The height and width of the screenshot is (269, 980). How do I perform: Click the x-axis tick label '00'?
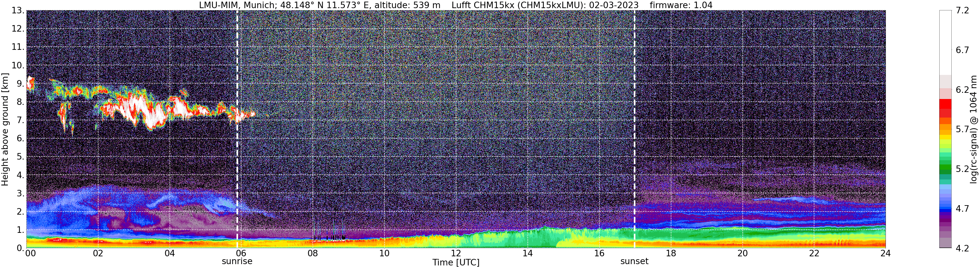(31, 253)
